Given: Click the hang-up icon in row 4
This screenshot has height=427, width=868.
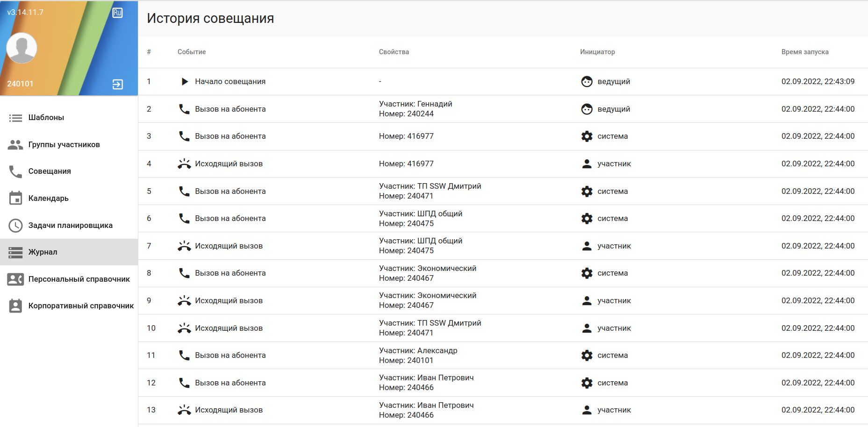Looking at the screenshot, I should tap(184, 164).
